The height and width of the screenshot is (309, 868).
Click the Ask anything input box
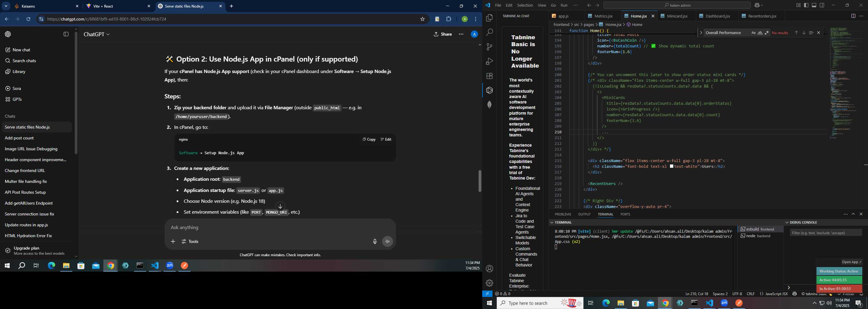tap(280, 228)
